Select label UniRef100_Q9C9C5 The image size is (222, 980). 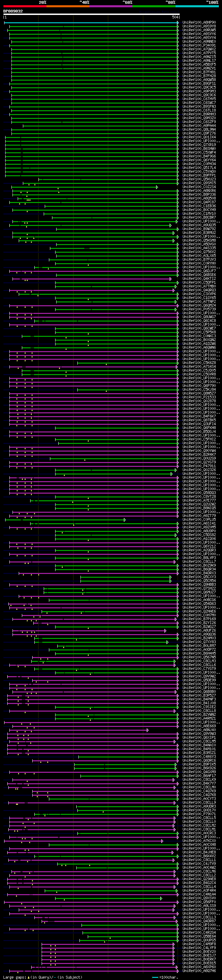(199, 88)
